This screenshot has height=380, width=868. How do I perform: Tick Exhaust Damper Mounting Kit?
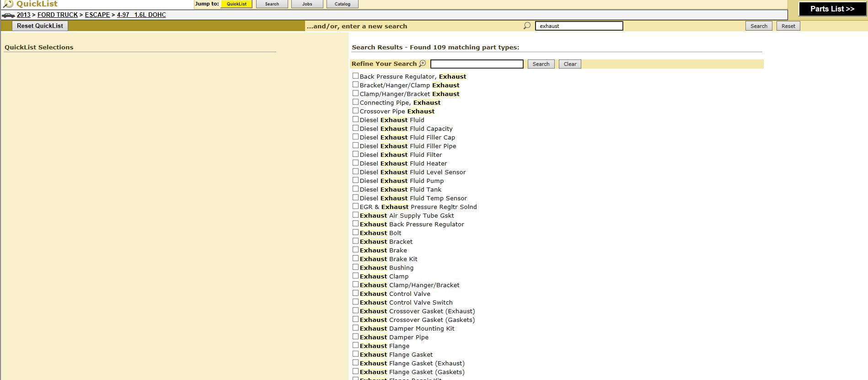tap(355, 328)
